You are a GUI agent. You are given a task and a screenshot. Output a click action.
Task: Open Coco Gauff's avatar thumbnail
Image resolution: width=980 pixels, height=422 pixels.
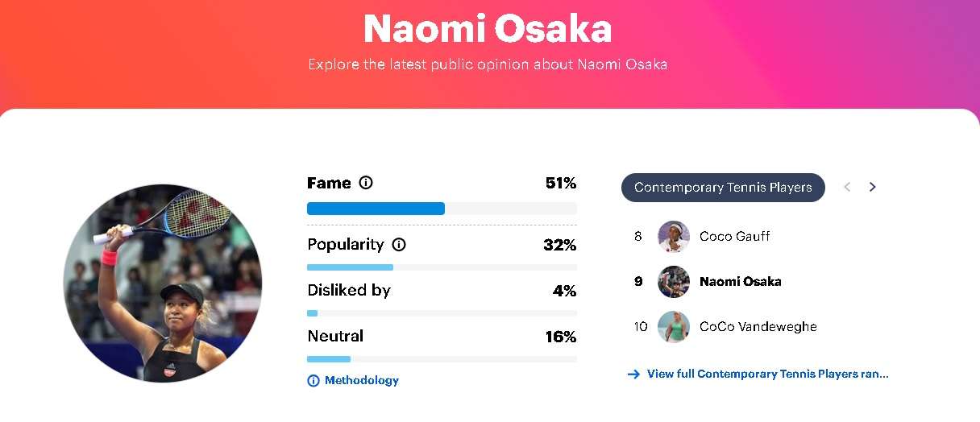[674, 237]
